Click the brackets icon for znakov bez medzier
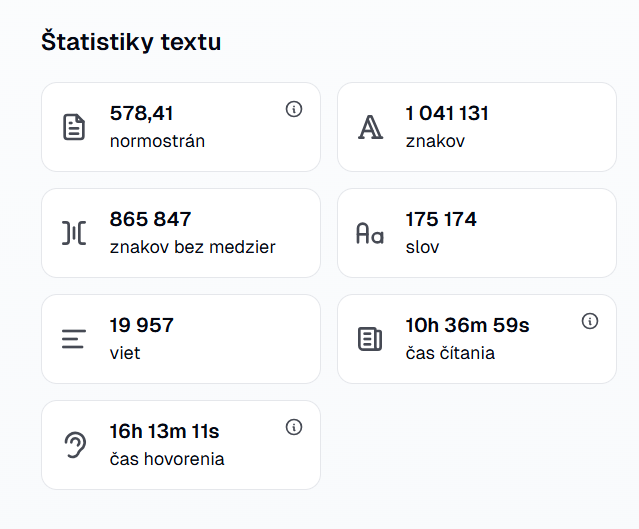 point(74,233)
